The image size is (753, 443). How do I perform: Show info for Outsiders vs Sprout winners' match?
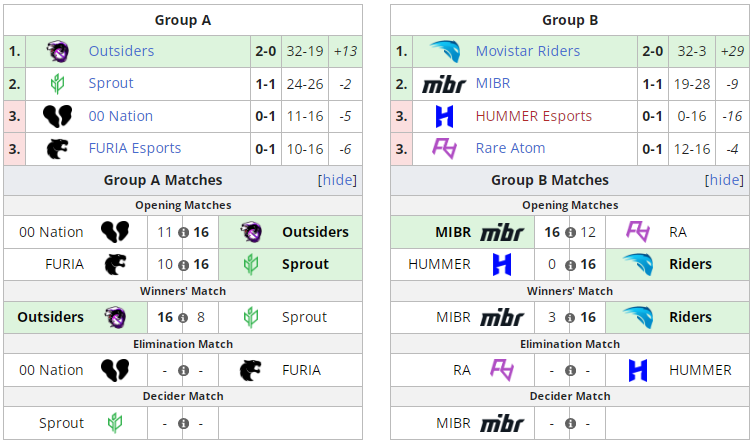click(184, 317)
